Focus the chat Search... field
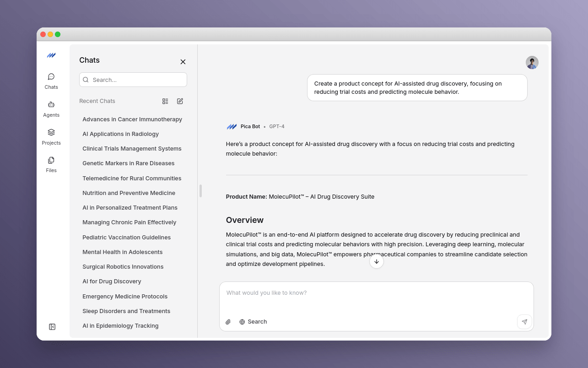The width and height of the screenshot is (588, 368). coord(133,80)
